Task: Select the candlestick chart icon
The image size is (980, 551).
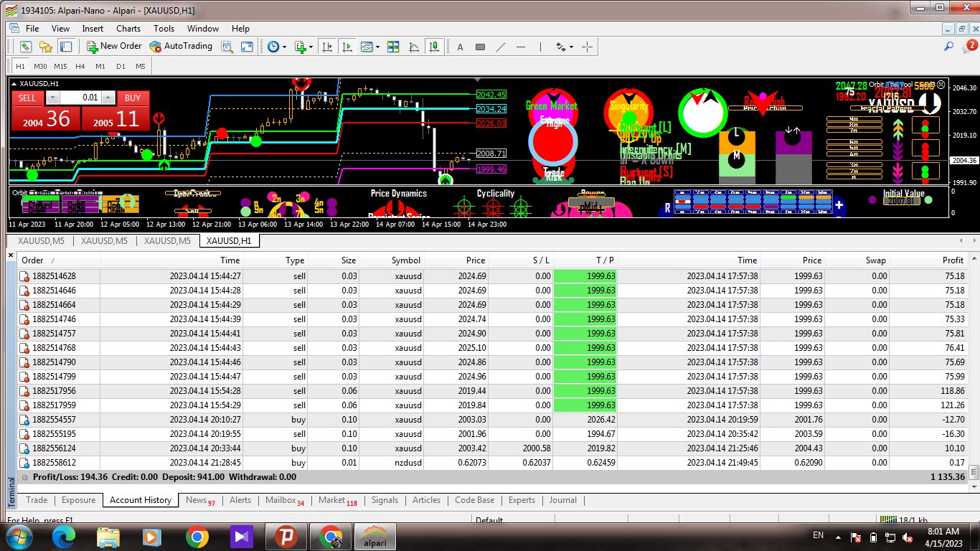Action: (434, 47)
